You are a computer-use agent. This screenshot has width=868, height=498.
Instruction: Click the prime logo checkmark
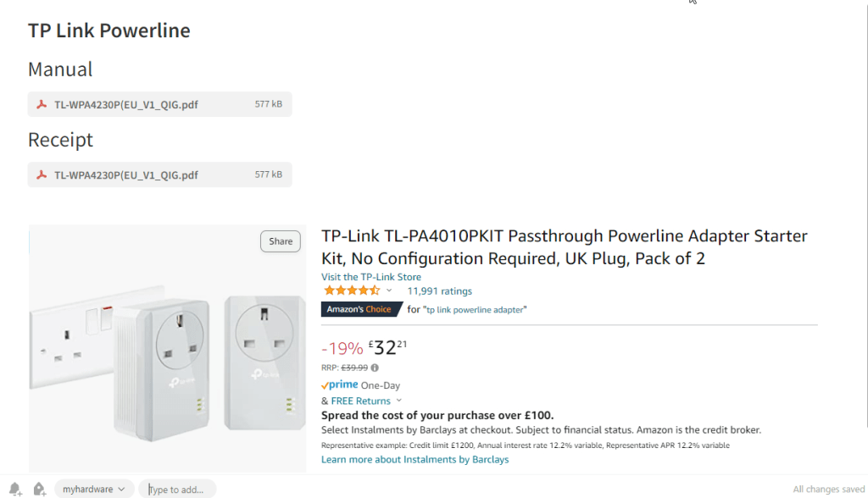pos(325,385)
